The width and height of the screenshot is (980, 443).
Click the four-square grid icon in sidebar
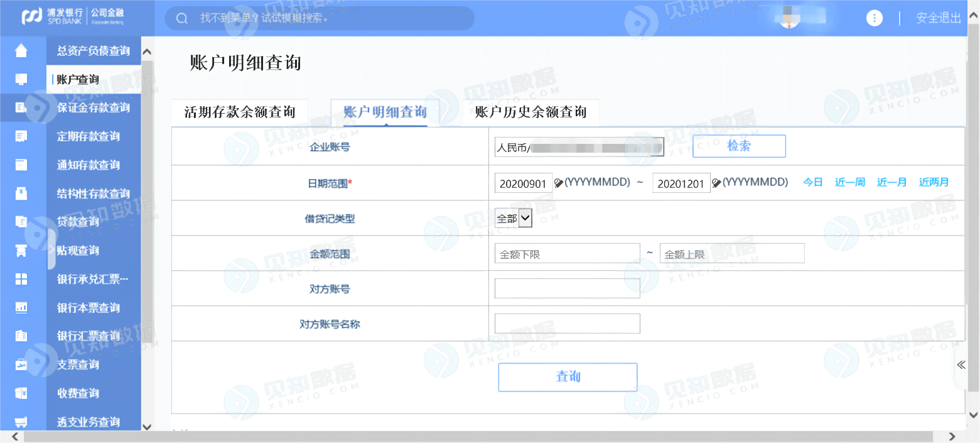[x=21, y=279]
